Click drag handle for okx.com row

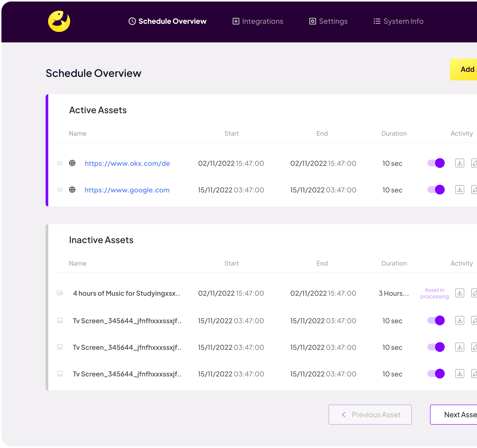tap(60, 163)
